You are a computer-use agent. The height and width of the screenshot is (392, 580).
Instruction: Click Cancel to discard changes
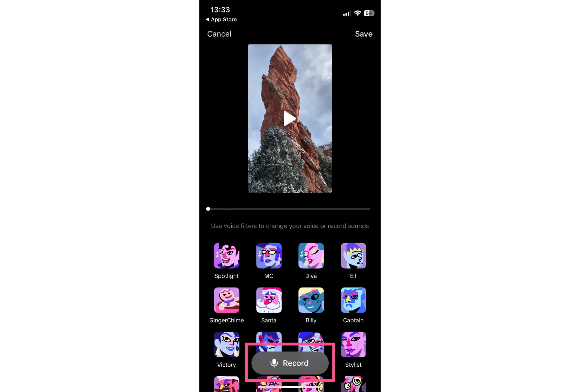(219, 34)
